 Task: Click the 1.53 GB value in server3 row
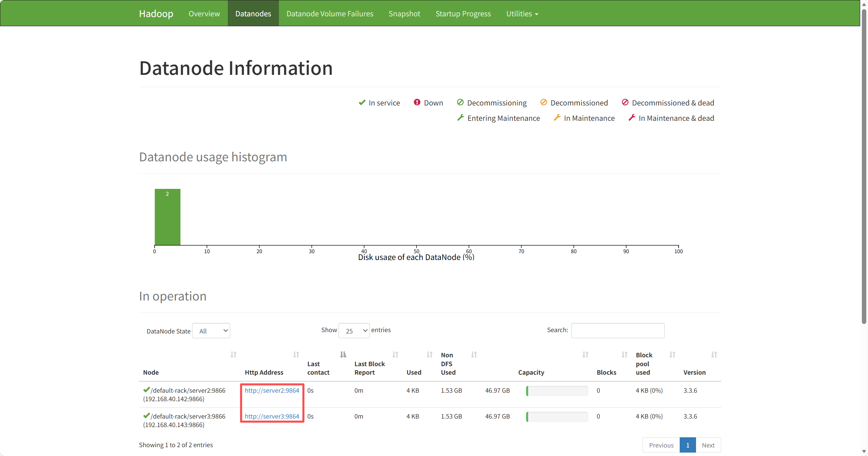(x=452, y=416)
